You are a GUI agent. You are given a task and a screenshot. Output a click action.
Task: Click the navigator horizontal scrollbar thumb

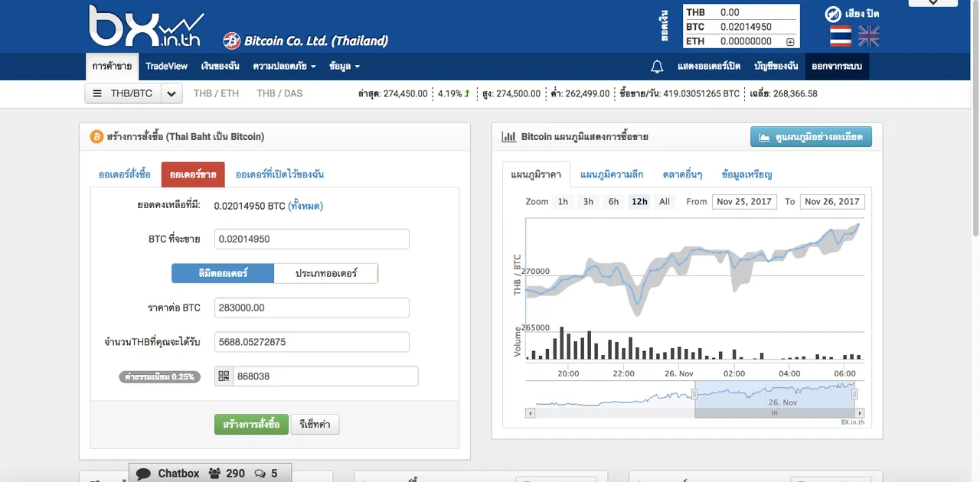774,413
